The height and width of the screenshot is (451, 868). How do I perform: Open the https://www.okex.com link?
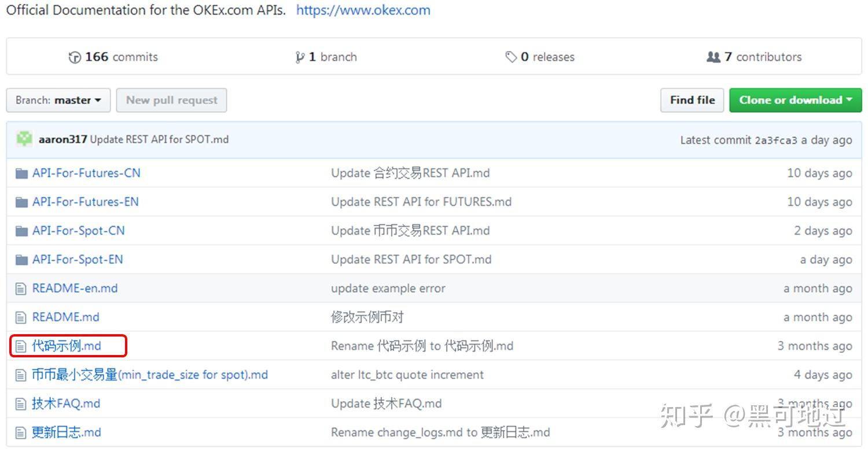pyautogui.click(x=363, y=9)
